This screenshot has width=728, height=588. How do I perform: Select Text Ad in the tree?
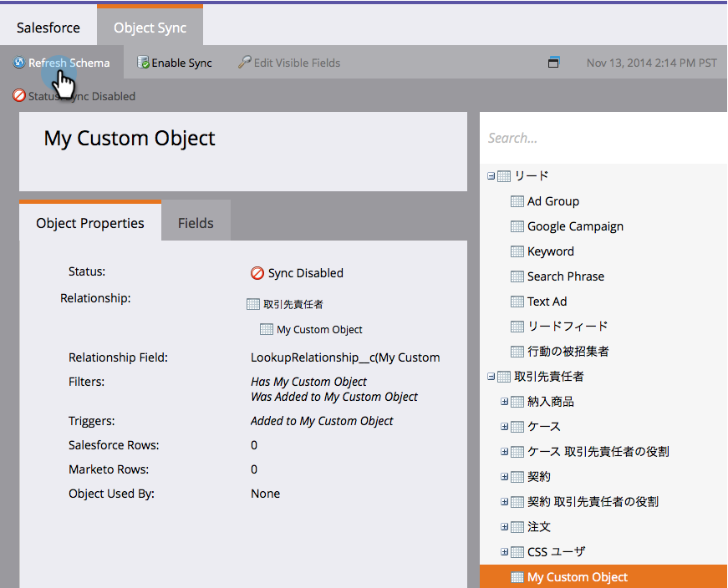click(547, 302)
